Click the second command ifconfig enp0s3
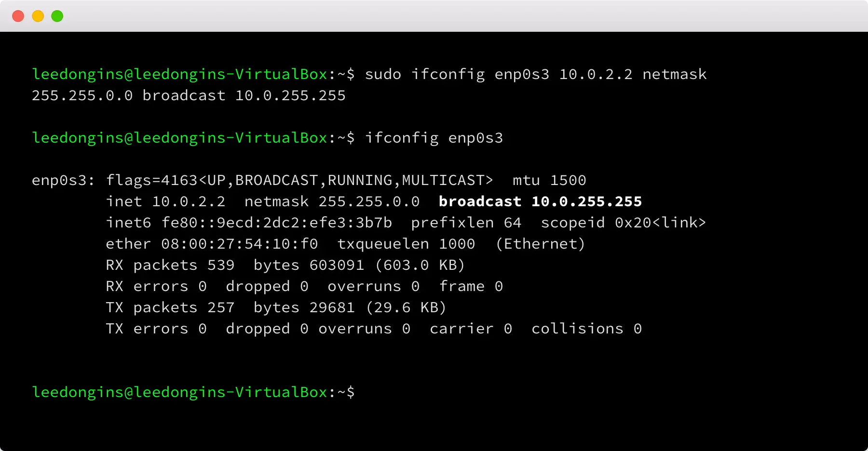Screen dimensions: 868x451 (x=434, y=138)
